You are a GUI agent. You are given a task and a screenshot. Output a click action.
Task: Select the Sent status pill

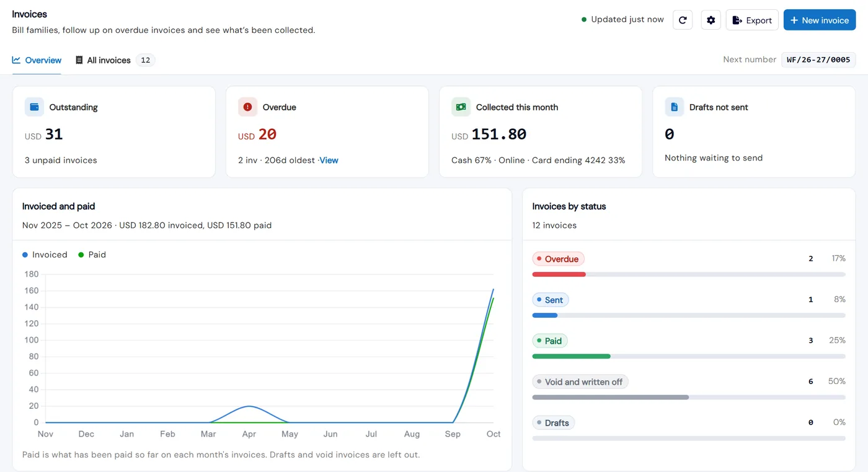tap(551, 300)
